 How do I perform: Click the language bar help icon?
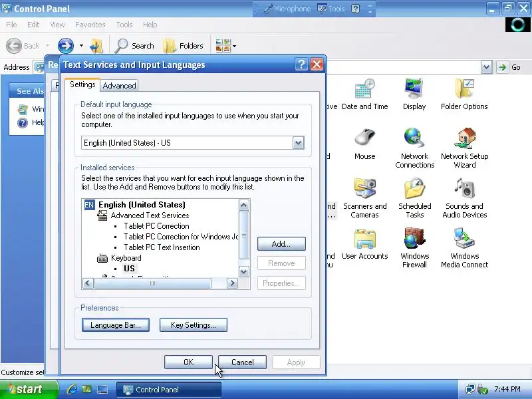355,9
